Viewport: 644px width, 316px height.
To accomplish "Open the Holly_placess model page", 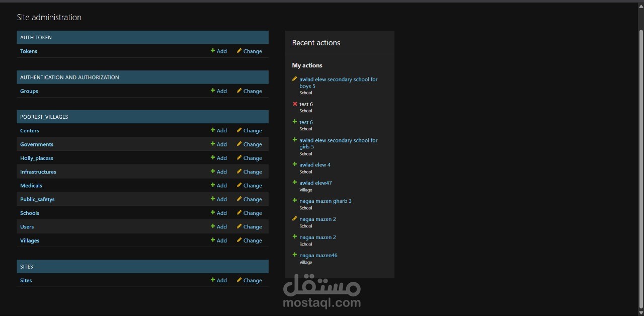I will [x=36, y=158].
